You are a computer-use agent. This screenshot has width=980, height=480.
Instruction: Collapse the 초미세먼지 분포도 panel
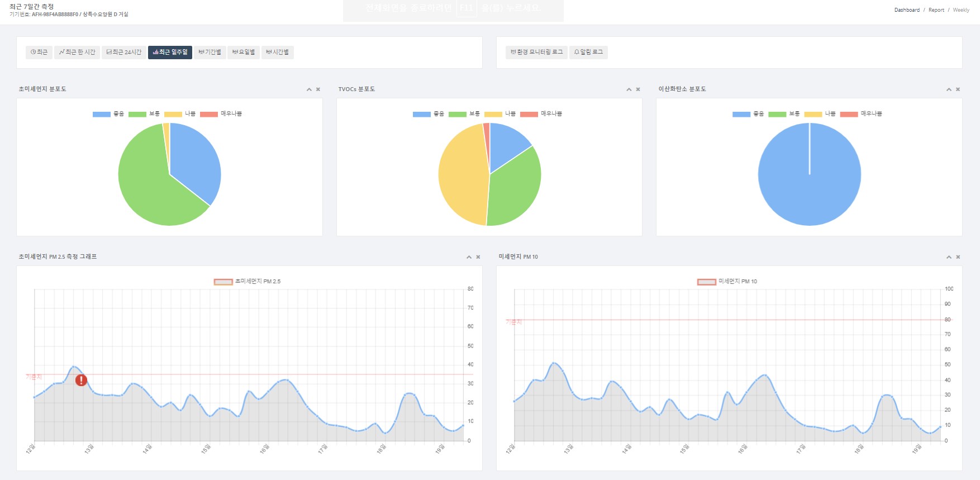click(309, 89)
